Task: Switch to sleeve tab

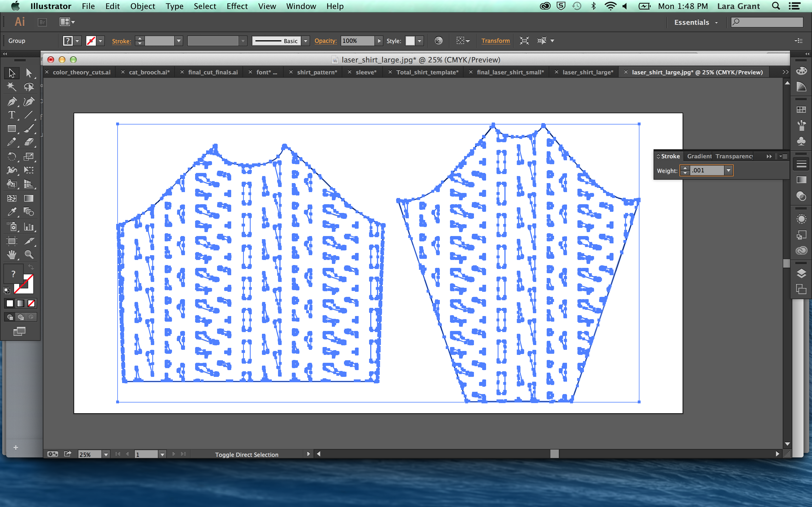Action: [364, 72]
